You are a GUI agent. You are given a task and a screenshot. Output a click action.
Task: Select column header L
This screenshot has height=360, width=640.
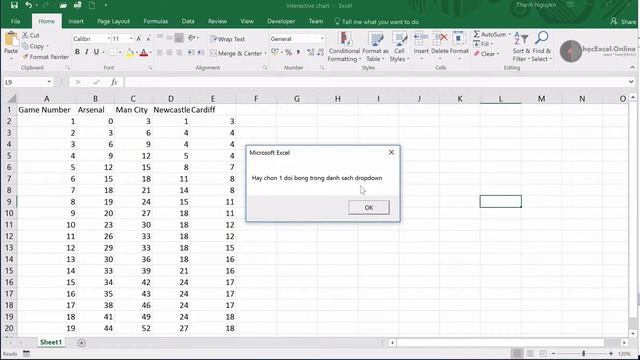coord(500,98)
